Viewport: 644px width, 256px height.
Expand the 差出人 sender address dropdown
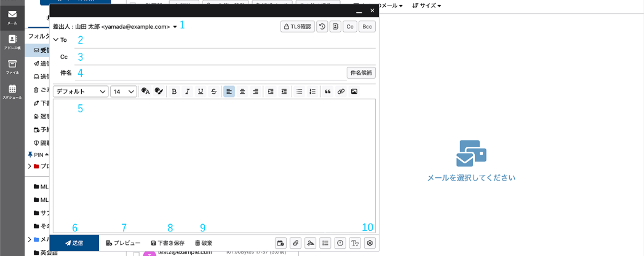175,27
